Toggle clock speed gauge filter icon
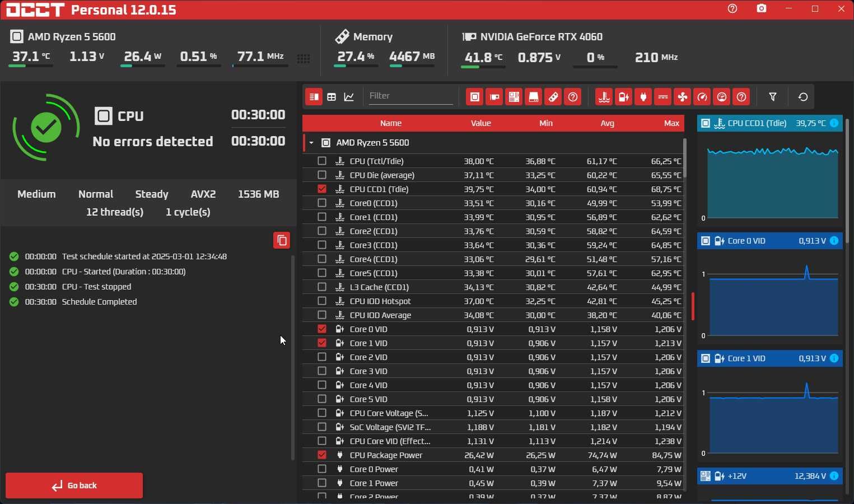Image resolution: width=854 pixels, height=504 pixels. 702,97
